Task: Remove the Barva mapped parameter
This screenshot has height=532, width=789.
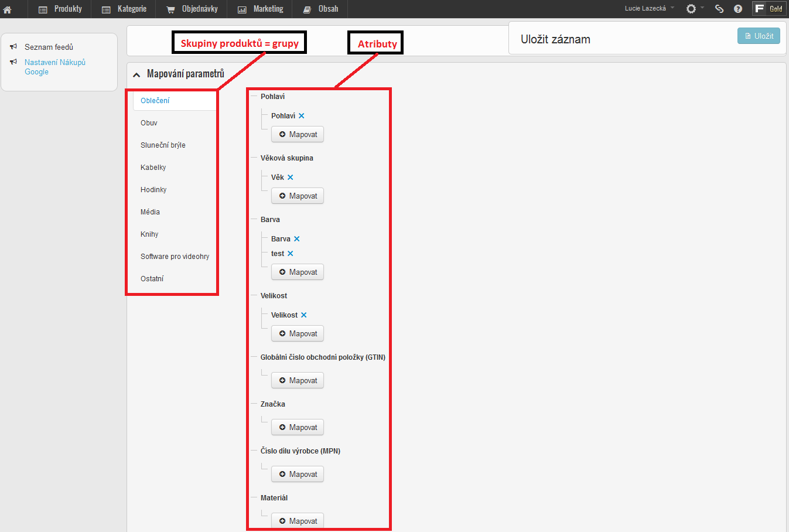Action: click(x=297, y=239)
